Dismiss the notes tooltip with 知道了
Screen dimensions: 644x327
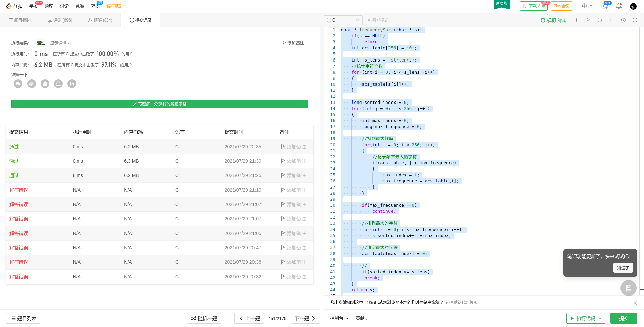pyautogui.click(x=623, y=268)
